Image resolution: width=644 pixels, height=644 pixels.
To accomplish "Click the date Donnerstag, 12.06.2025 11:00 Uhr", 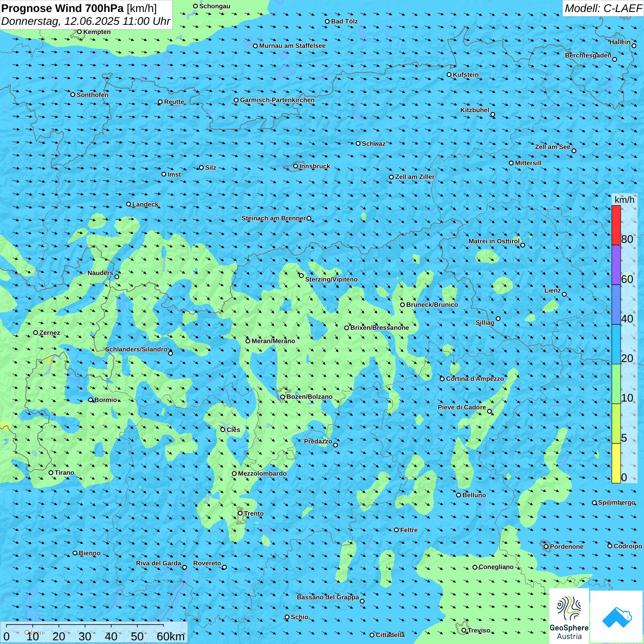I will [x=86, y=22].
